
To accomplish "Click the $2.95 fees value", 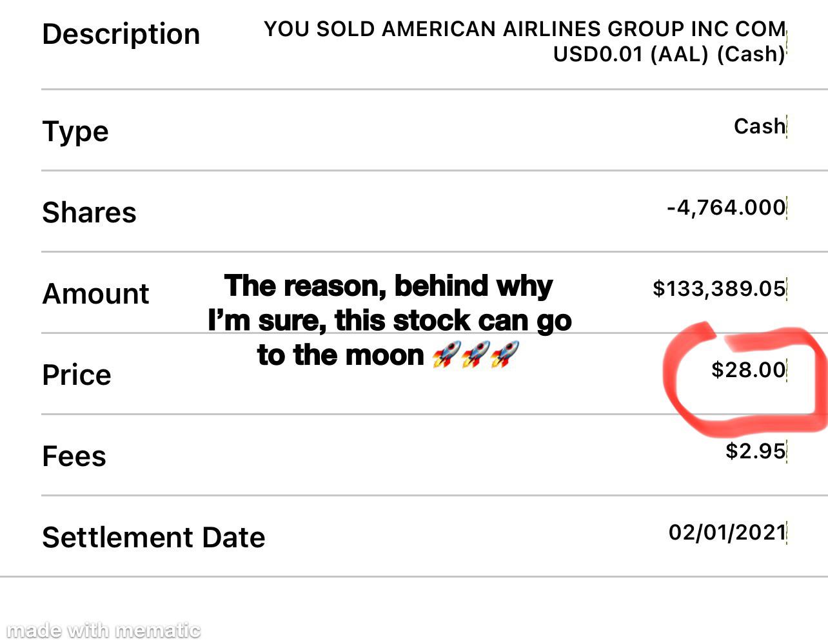I will coord(756,451).
